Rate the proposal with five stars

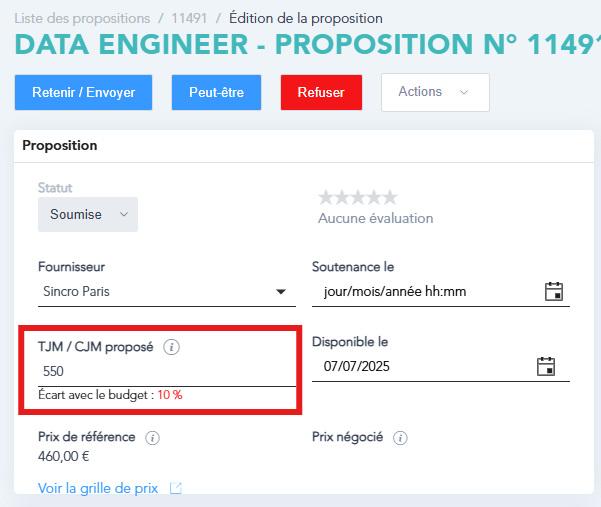click(x=390, y=197)
